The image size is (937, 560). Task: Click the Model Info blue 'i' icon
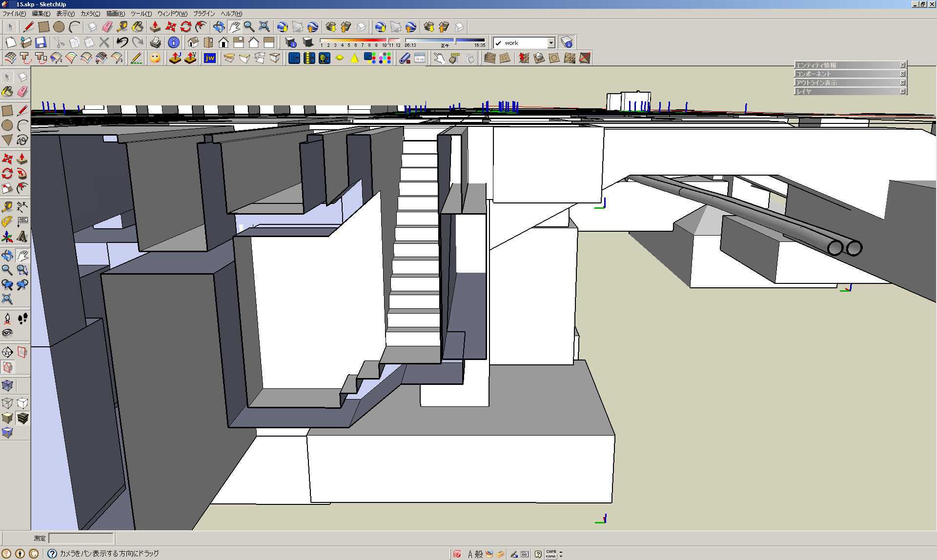click(173, 42)
